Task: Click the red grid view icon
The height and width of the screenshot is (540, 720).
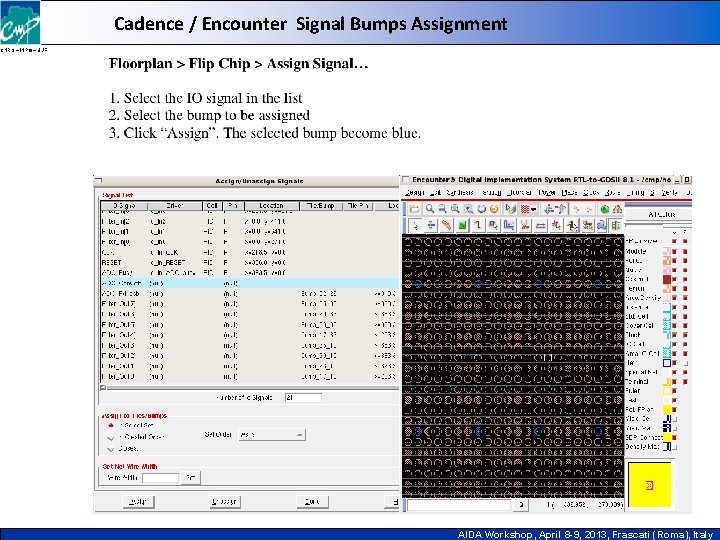Action: pos(524,209)
